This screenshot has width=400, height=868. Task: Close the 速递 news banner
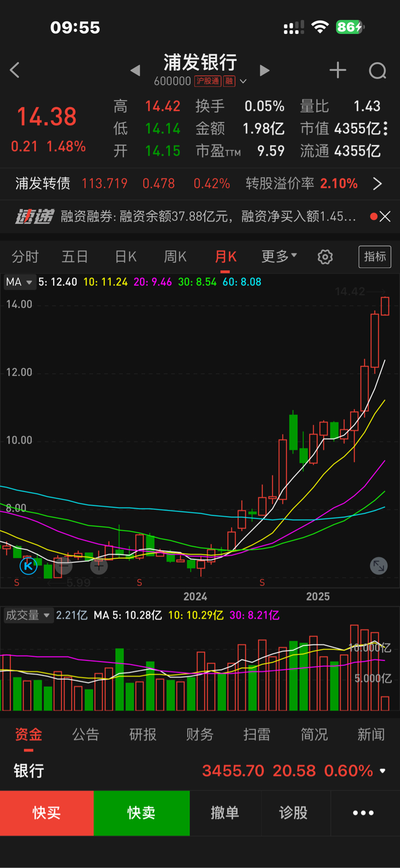(x=385, y=216)
